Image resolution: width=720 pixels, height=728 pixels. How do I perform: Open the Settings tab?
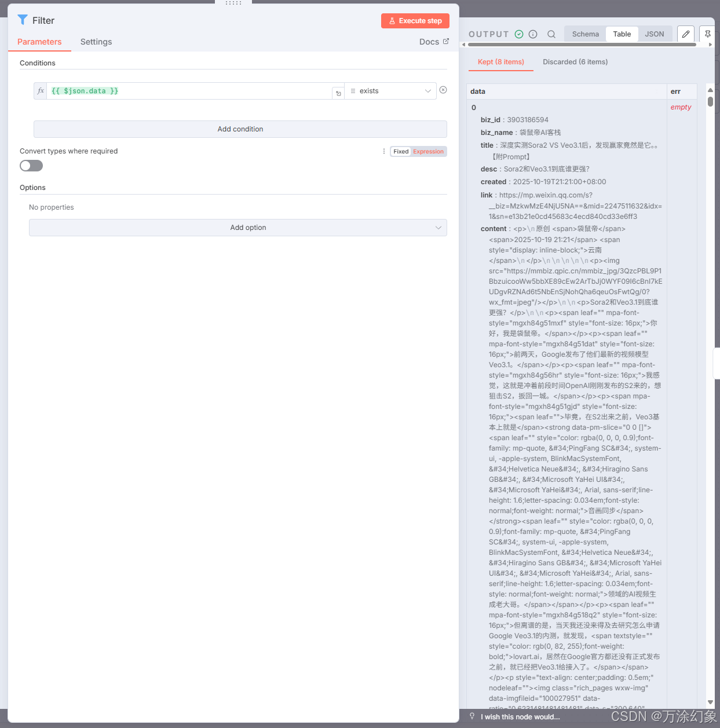point(96,42)
